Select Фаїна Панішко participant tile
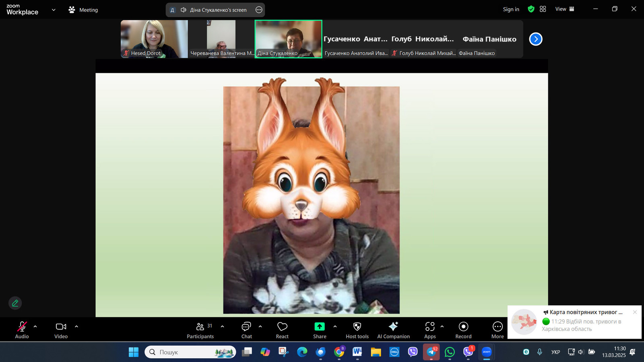This screenshot has width=644, height=362. pos(489,39)
